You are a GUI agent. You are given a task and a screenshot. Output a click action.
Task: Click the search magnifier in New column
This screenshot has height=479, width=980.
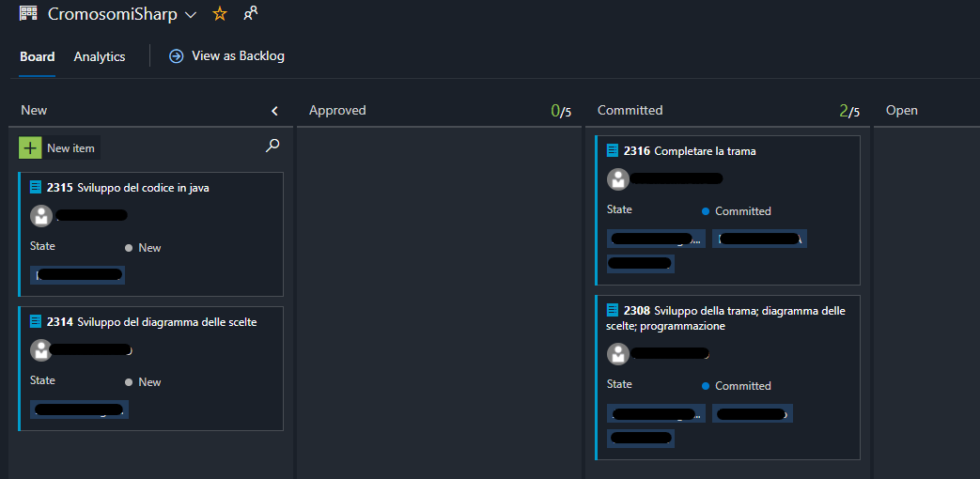pyautogui.click(x=272, y=146)
